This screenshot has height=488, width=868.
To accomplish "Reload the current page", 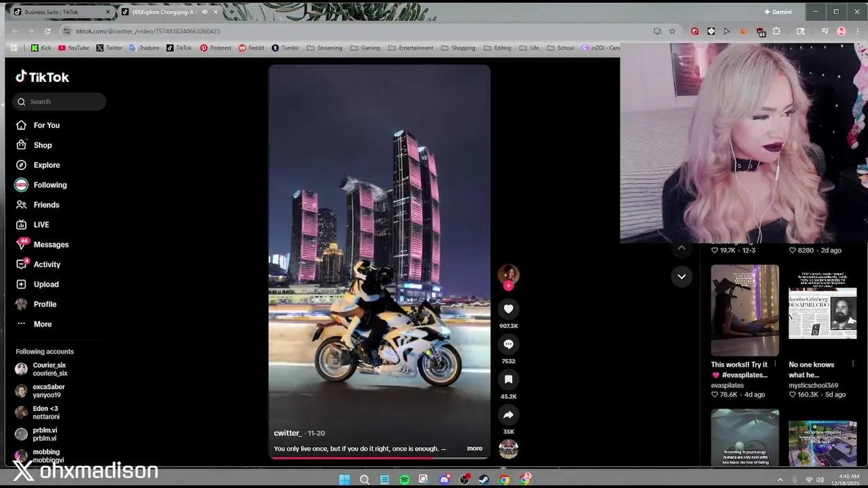I will tap(47, 31).
